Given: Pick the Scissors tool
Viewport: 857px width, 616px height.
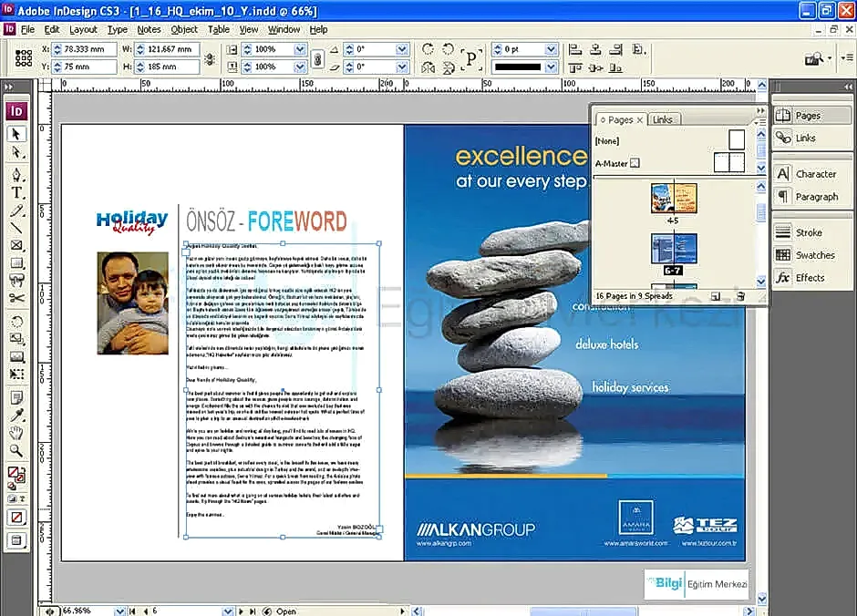Looking at the screenshot, I should [16, 298].
